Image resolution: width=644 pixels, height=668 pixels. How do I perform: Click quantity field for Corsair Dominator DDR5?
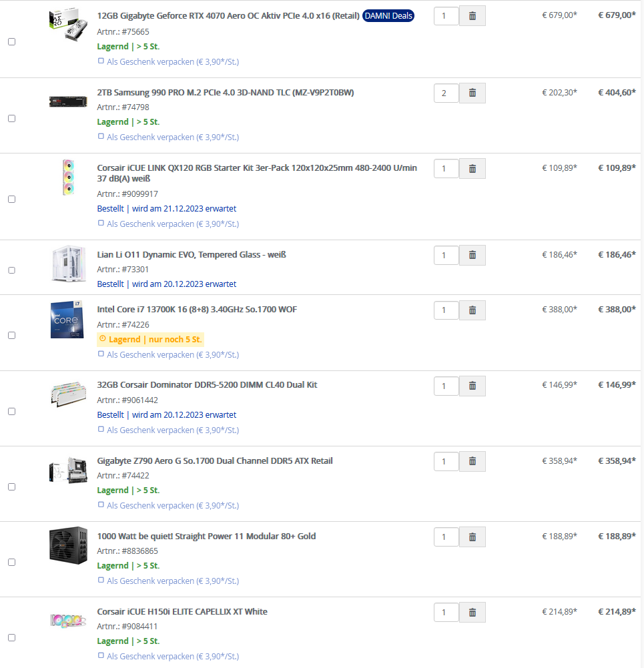(x=446, y=386)
